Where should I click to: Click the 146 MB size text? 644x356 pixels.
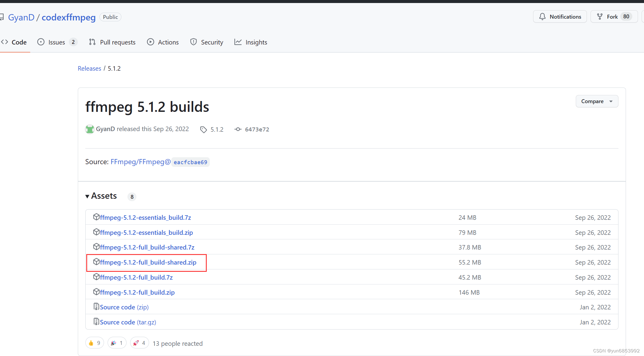[x=469, y=293]
